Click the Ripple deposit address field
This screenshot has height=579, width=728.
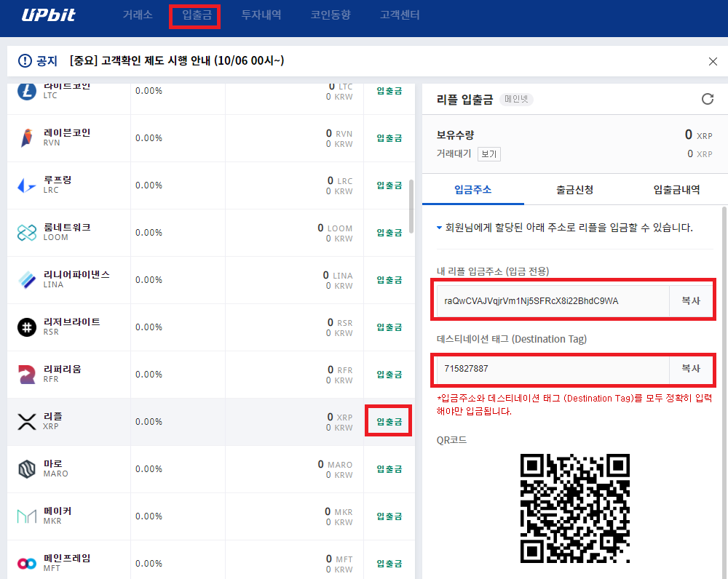pos(553,300)
